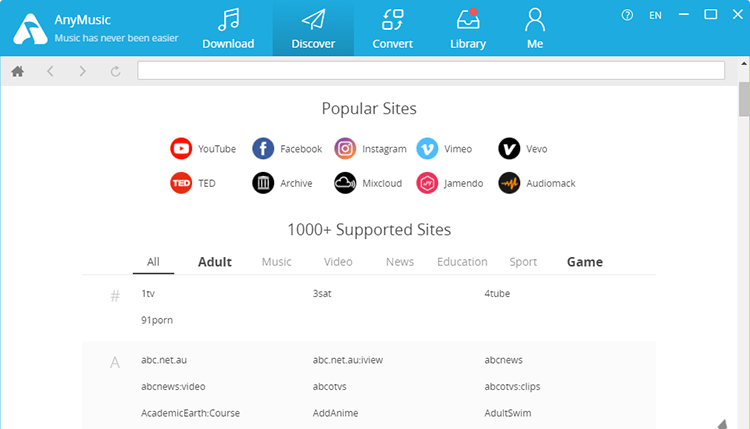Open the Jamendo site icon
This screenshot has height=429, width=750.
(427, 183)
